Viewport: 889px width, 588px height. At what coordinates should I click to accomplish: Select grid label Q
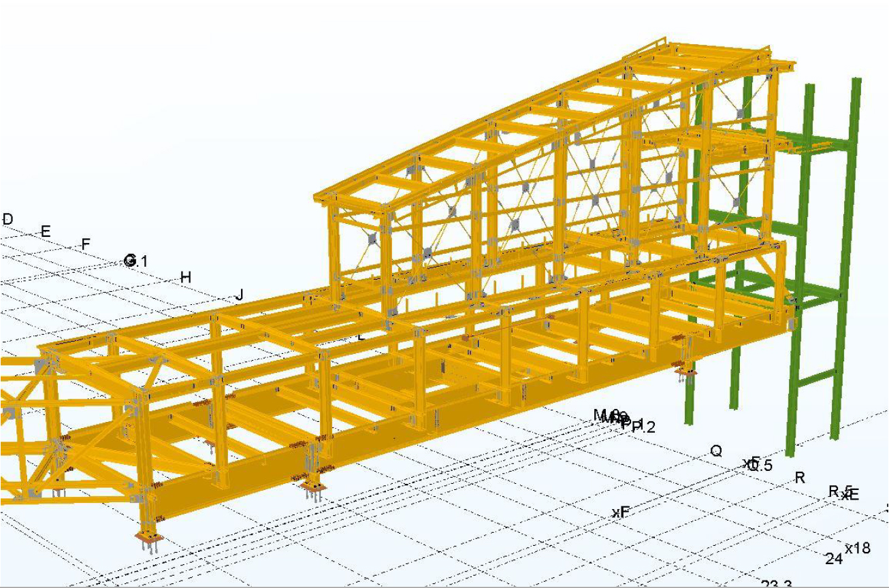(716, 451)
